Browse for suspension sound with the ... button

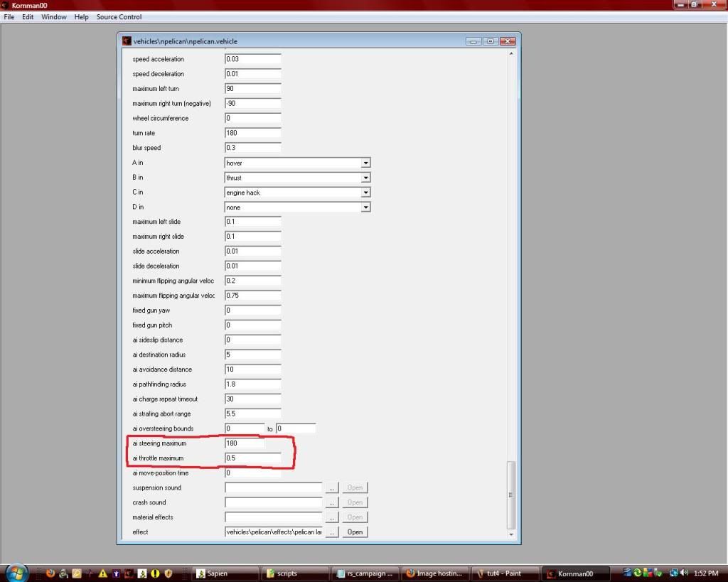331,487
